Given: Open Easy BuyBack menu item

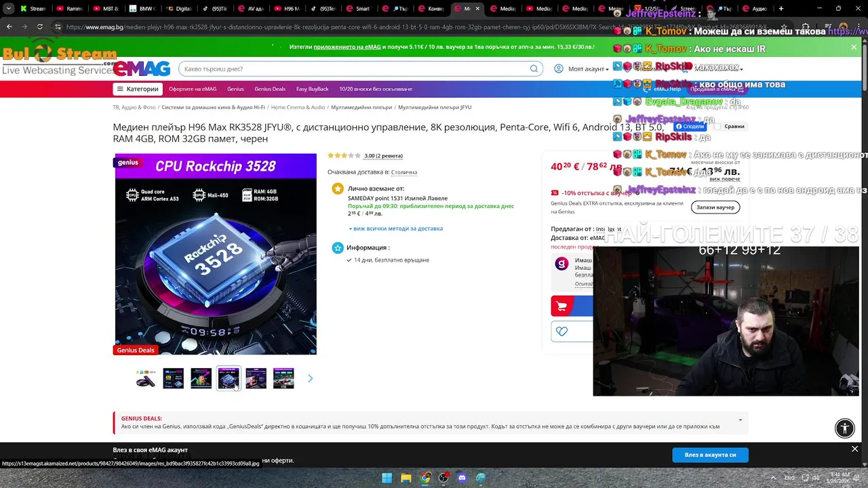Looking at the screenshot, I should (x=312, y=89).
